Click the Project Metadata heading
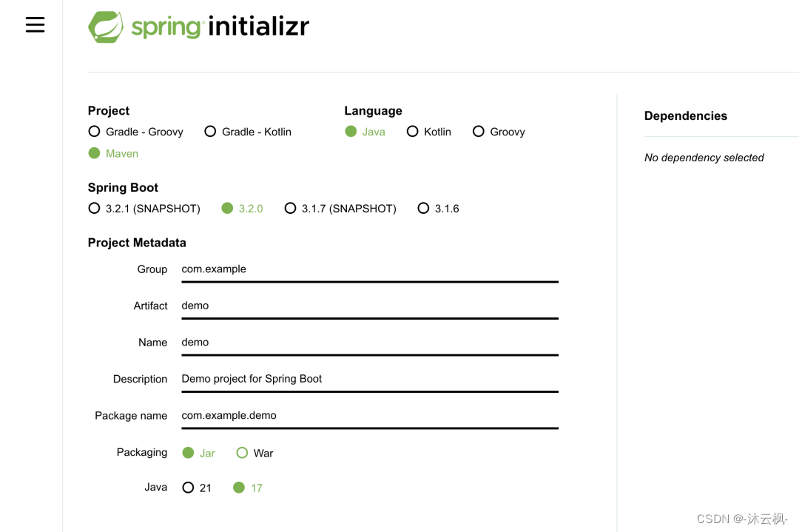The image size is (799, 532). tap(137, 243)
